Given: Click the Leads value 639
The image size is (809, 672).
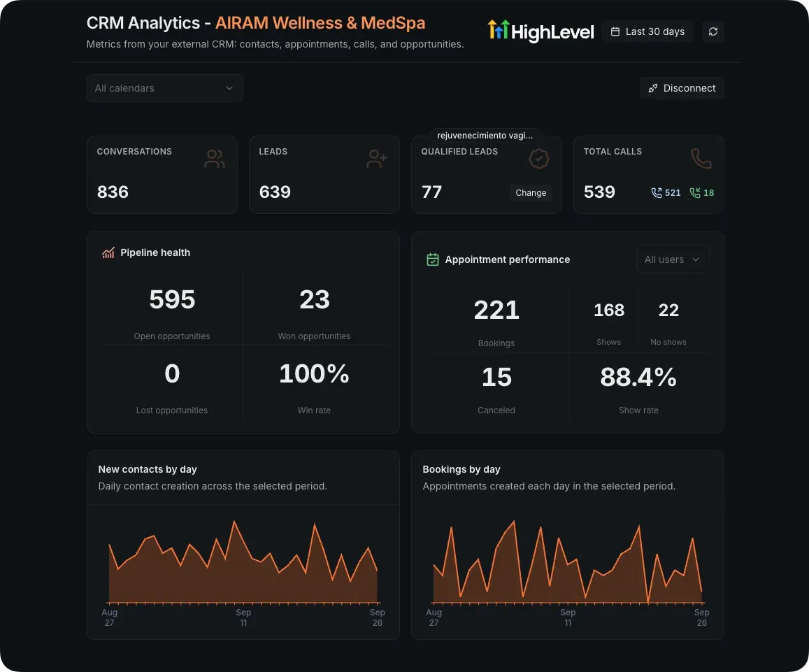Looking at the screenshot, I should point(275,192).
